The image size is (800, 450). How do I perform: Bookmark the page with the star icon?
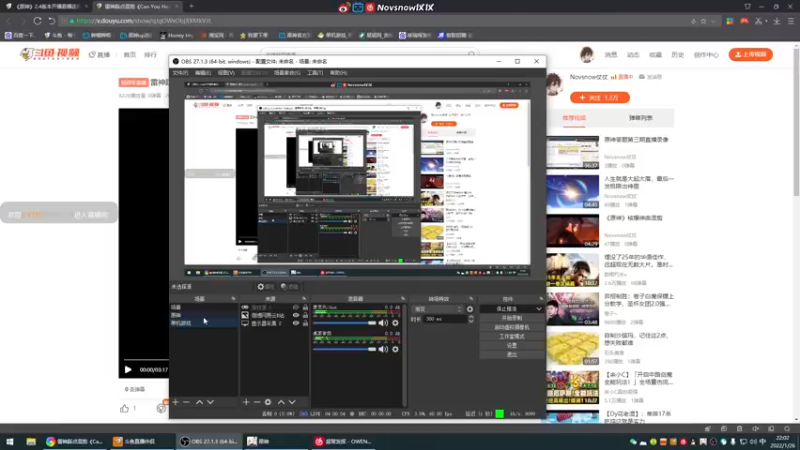pyautogui.click(x=704, y=21)
